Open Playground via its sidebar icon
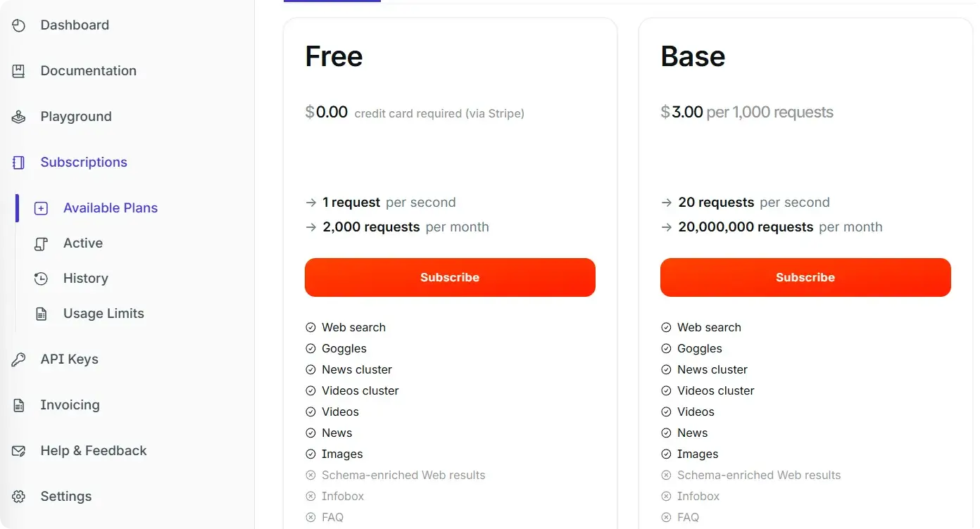The height and width of the screenshot is (529, 980). (x=18, y=116)
